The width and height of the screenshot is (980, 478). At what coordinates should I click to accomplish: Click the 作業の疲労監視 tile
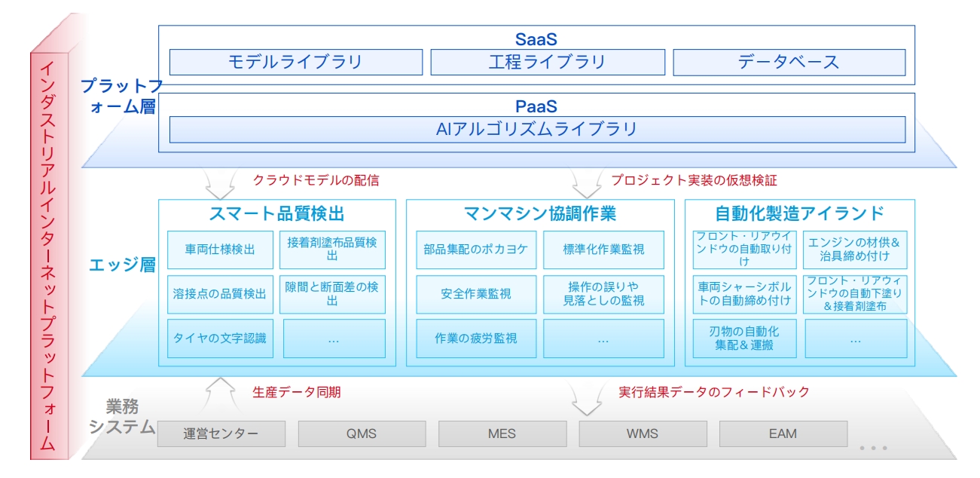476,339
